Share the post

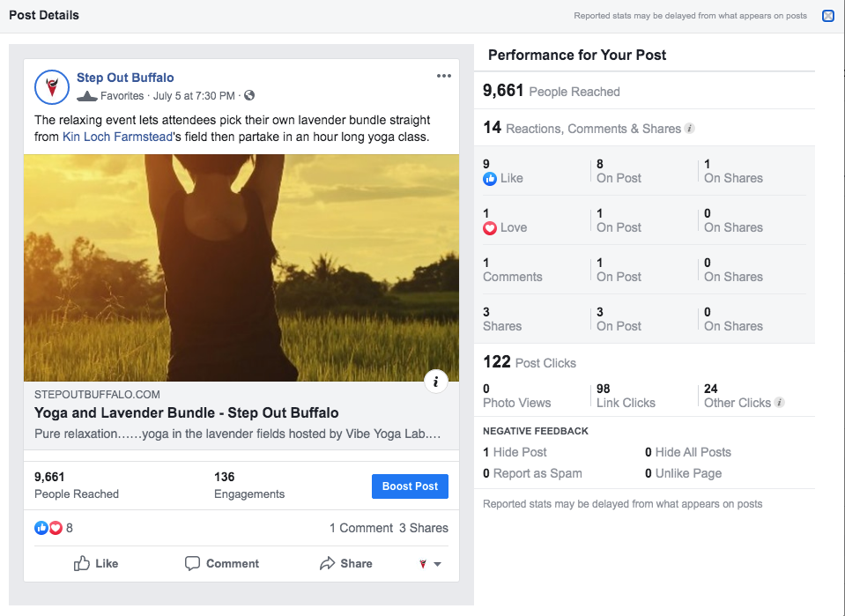pos(345,564)
